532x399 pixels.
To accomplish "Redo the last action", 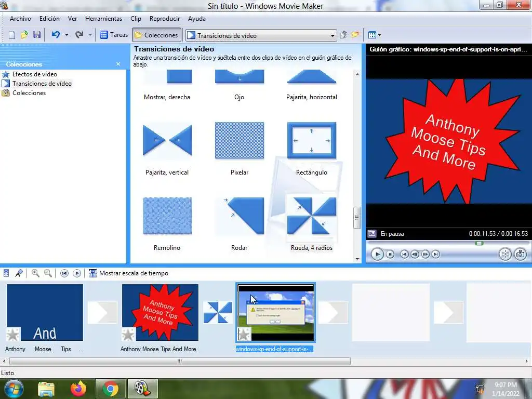I will (x=79, y=35).
